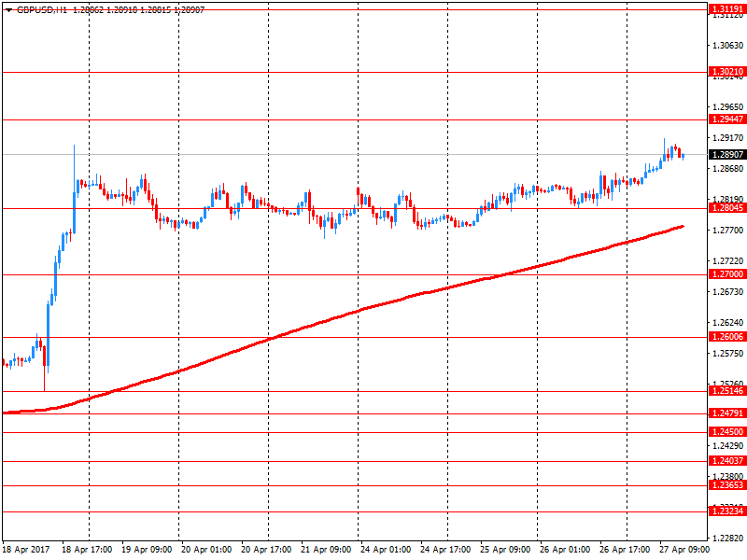
Task: Click the 1.29170 price scale value
Action: [x=728, y=137]
